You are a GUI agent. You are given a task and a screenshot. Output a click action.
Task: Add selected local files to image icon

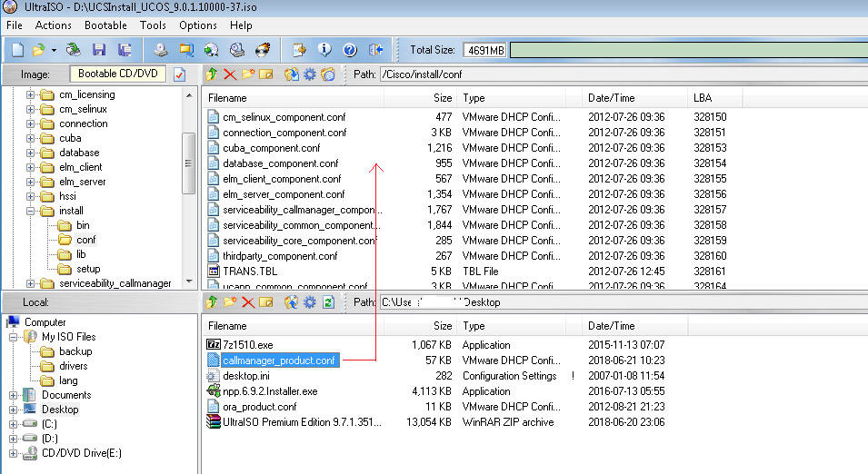[x=291, y=302]
